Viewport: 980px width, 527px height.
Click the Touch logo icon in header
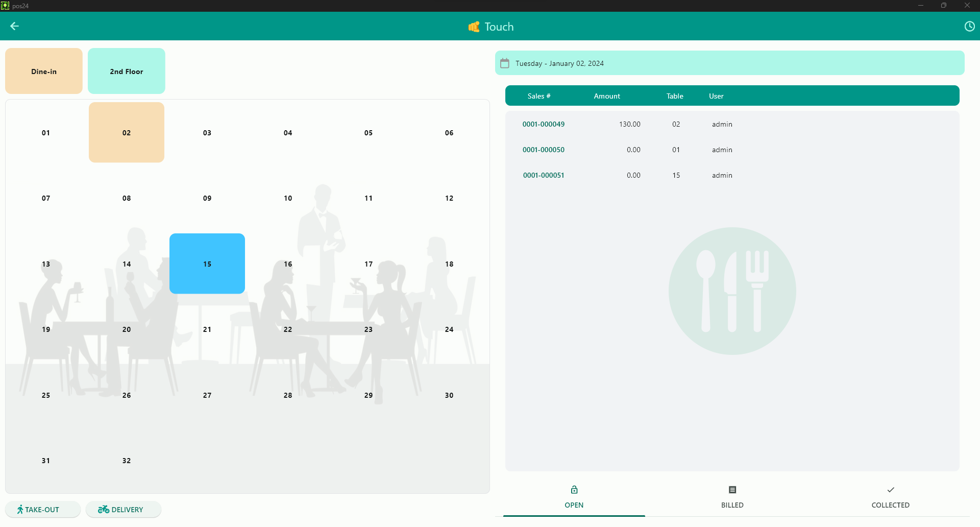[474, 27]
